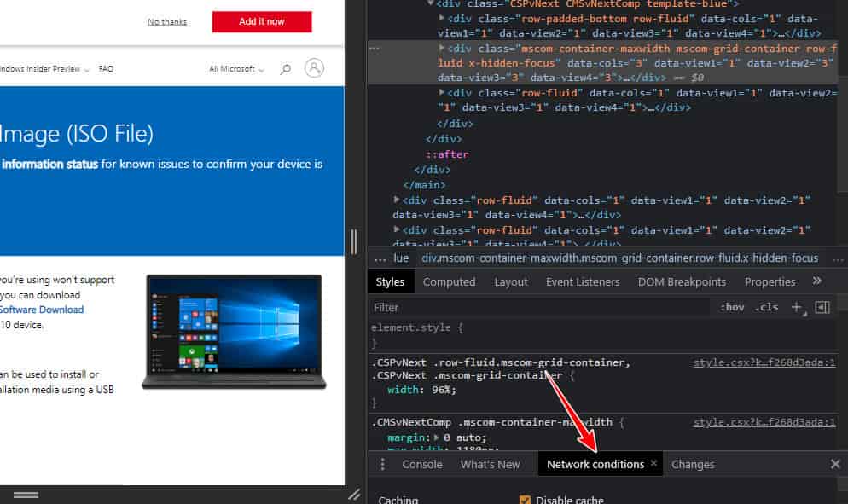Image resolution: width=848 pixels, height=504 pixels.
Task: Open the drawer three-dot menu icon
Action: (382, 464)
